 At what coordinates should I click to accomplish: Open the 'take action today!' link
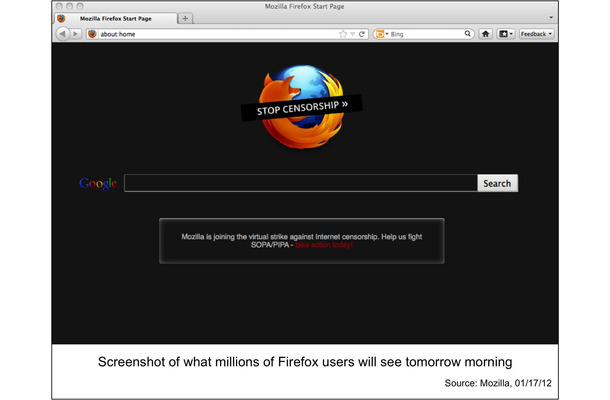click(x=324, y=245)
